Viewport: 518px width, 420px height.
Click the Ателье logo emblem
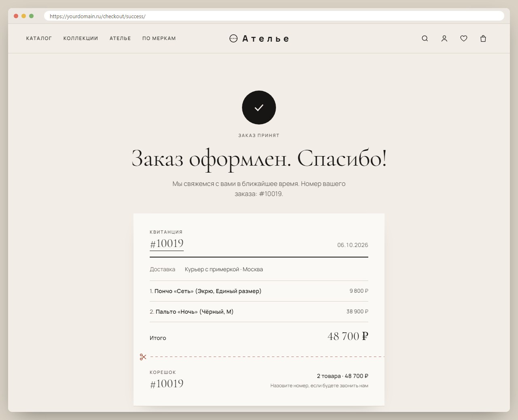pos(234,38)
